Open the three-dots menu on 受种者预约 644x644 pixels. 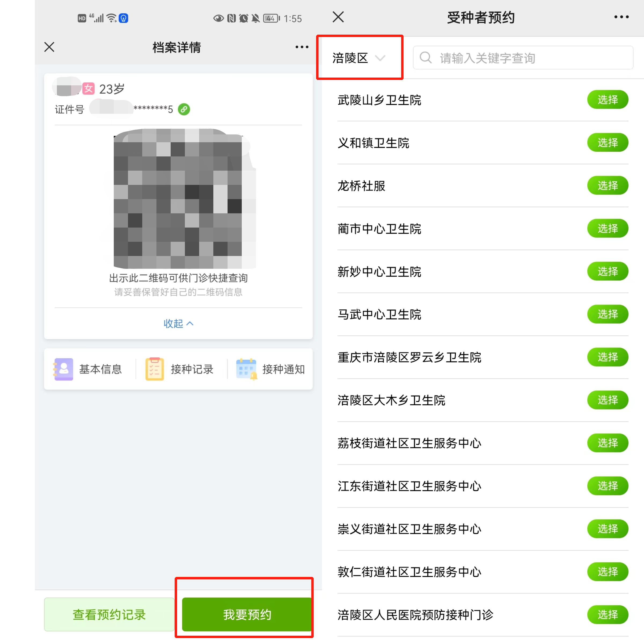[x=621, y=17]
